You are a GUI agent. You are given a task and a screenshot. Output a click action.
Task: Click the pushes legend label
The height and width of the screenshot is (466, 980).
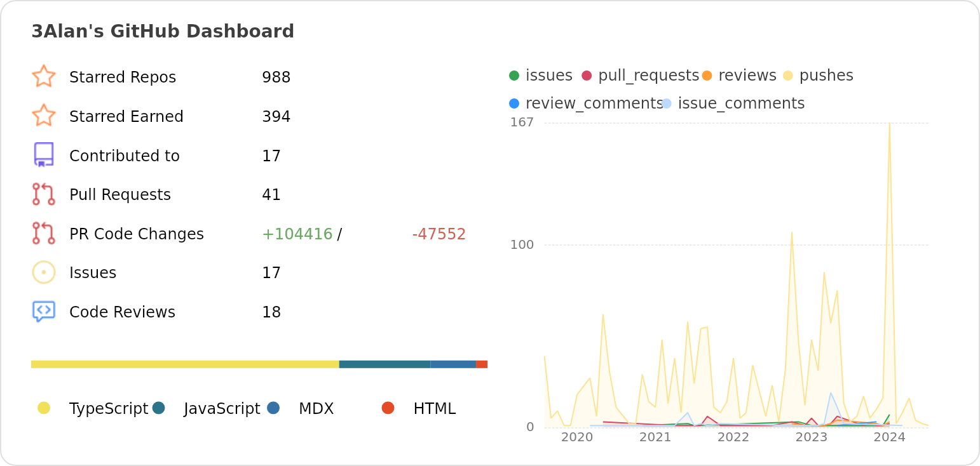tap(826, 76)
